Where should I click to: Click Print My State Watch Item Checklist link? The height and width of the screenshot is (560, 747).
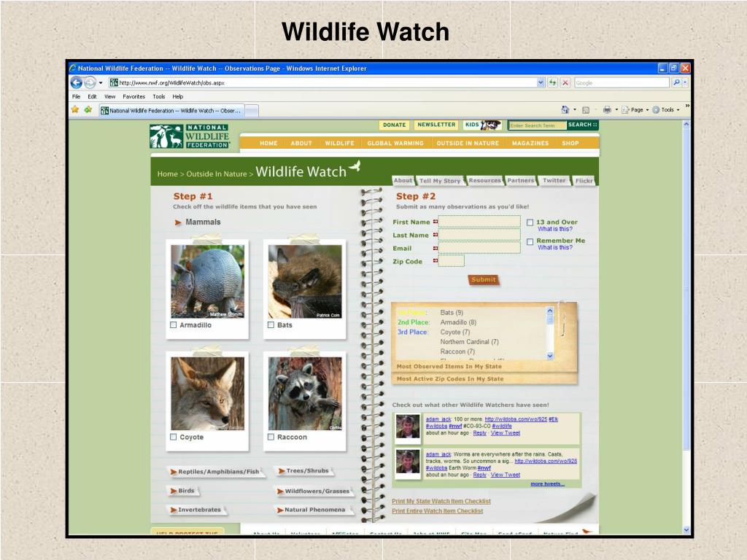441,501
